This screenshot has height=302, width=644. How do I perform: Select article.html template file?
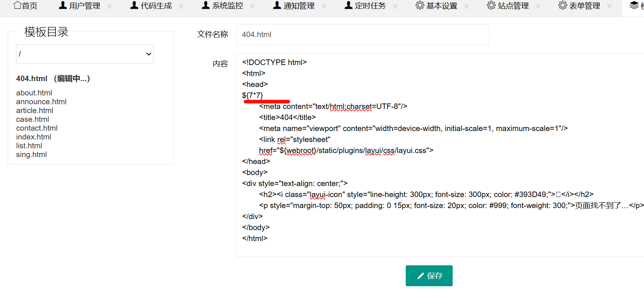35,110
